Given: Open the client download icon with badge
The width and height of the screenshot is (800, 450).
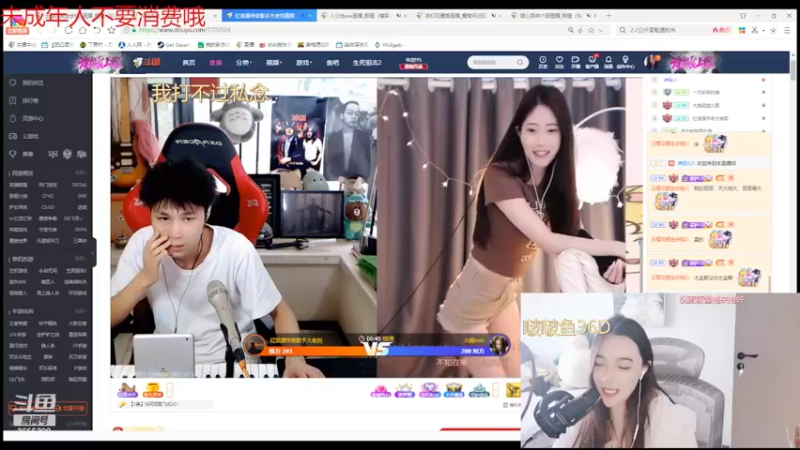Looking at the screenshot, I should point(592,62).
